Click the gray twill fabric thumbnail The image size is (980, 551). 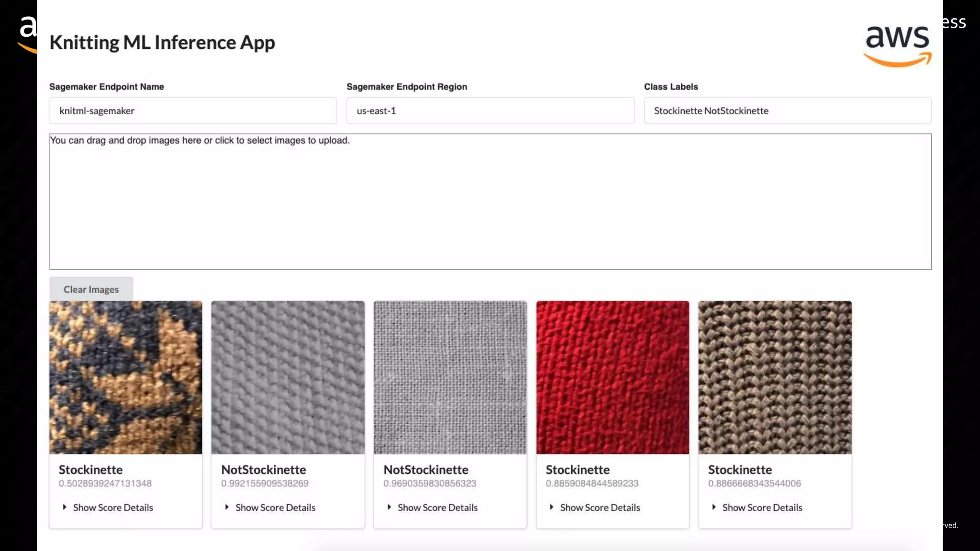pos(288,377)
